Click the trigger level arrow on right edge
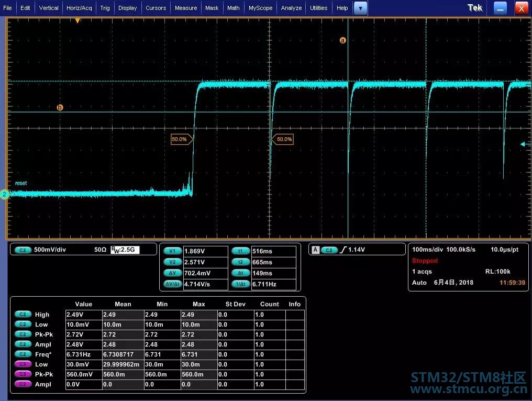This screenshot has width=532, height=401. pyautogui.click(x=523, y=144)
